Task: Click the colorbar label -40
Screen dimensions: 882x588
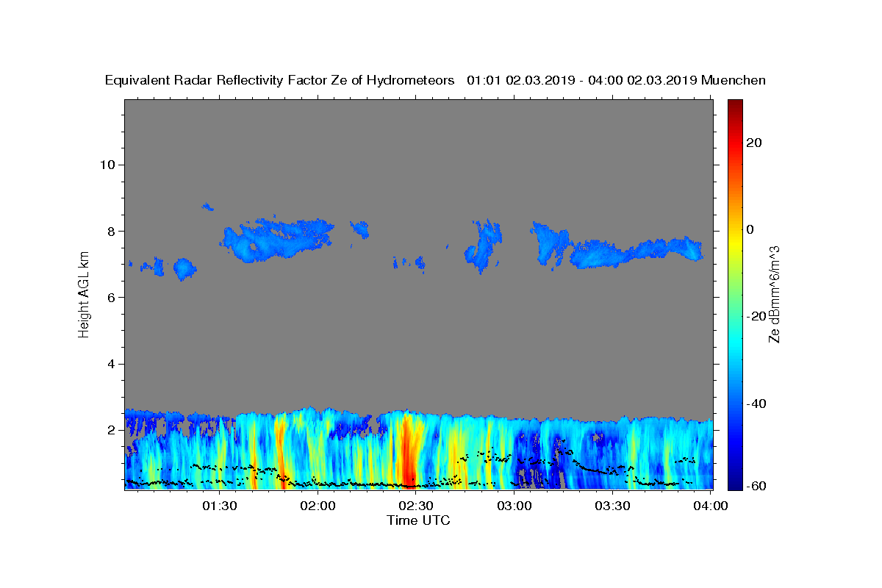Action: [x=756, y=404]
